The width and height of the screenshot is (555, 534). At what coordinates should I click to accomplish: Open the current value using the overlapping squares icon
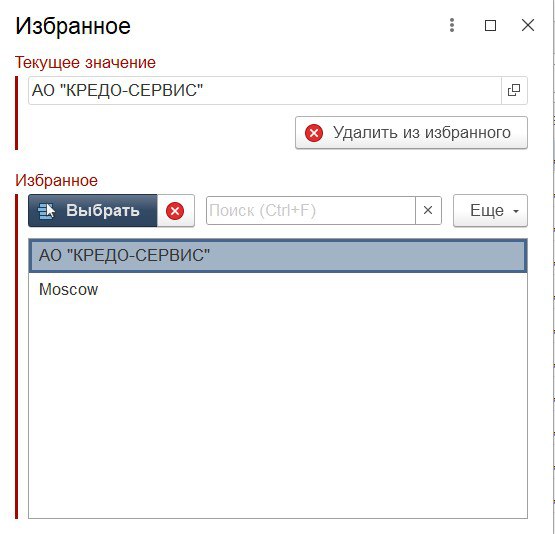pyautogui.click(x=514, y=91)
